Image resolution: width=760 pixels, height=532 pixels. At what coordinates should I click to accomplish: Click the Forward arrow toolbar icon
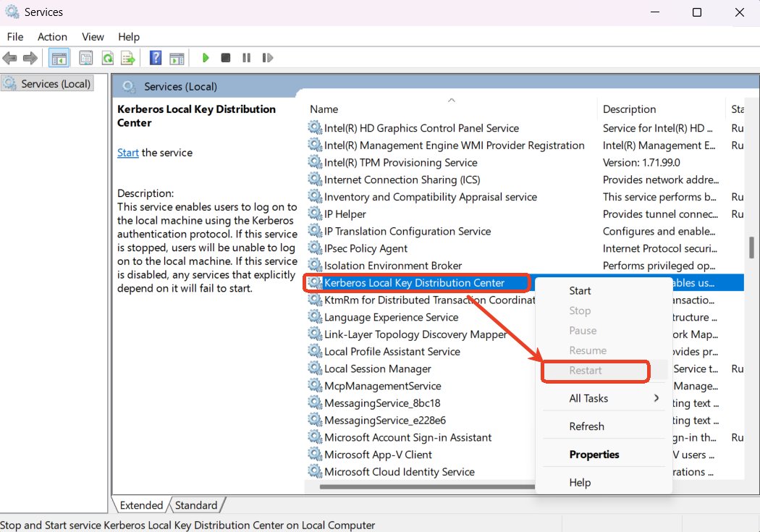pyautogui.click(x=30, y=58)
